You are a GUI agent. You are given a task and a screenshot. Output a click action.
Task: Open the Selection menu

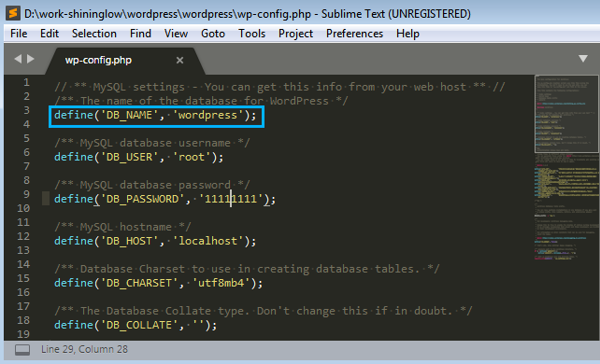point(94,34)
